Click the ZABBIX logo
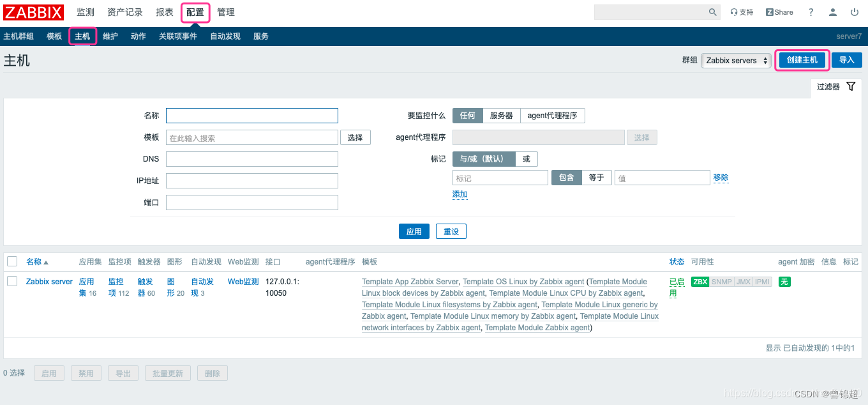This screenshot has width=868, height=405. click(x=34, y=12)
